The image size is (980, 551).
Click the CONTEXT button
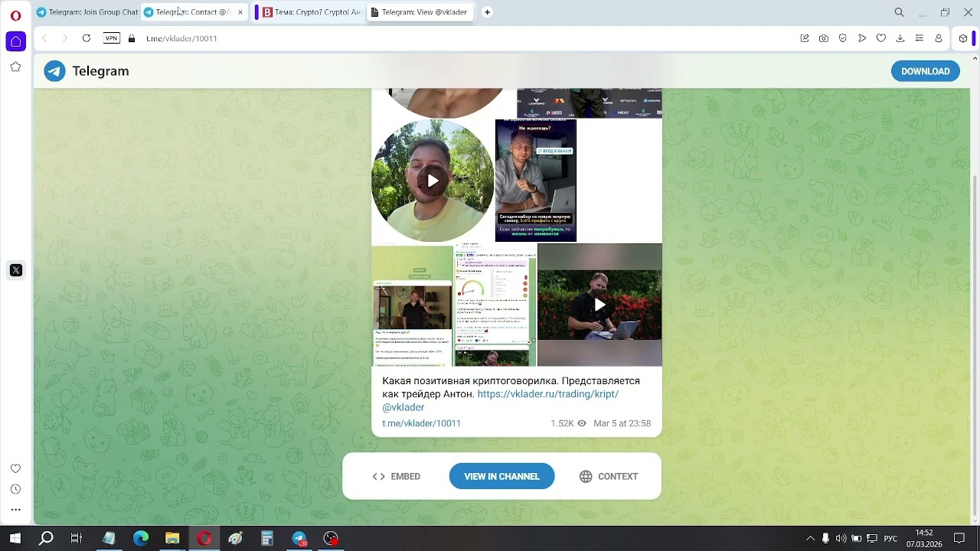609,476
